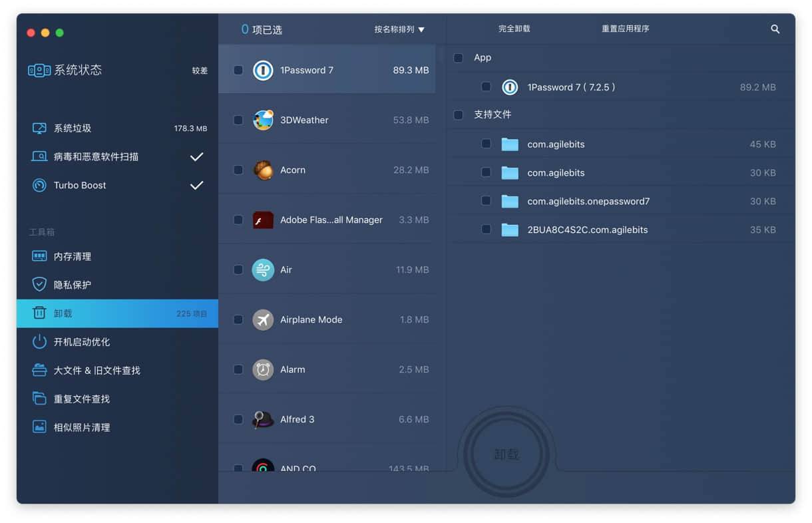
Task: Open 相似照片清理 in the sidebar
Action: [117, 428]
